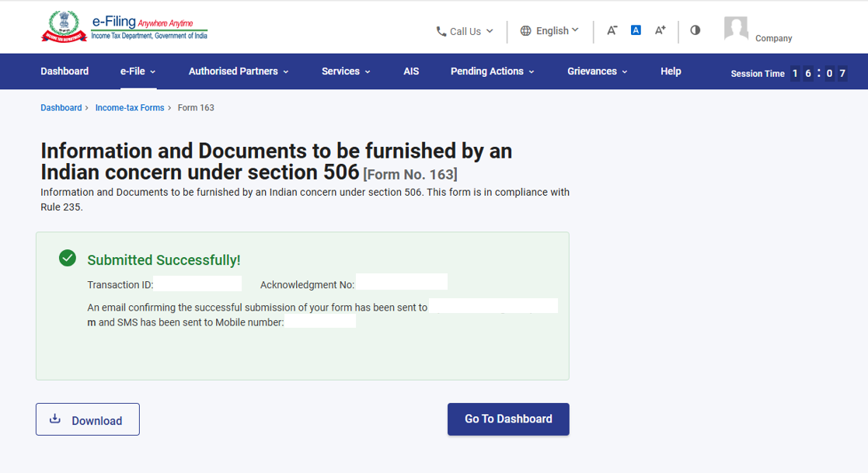Expand the Pending Actions menu

pyautogui.click(x=492, y=71)
